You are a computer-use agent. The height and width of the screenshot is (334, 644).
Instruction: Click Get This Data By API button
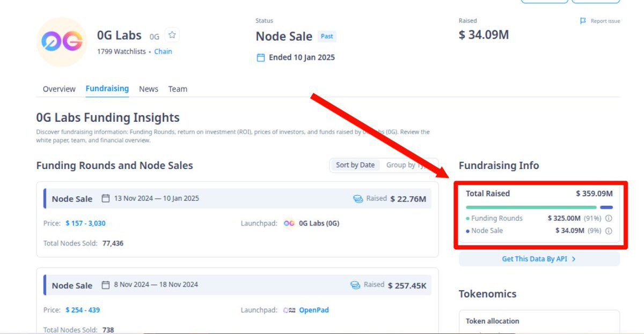539,259
